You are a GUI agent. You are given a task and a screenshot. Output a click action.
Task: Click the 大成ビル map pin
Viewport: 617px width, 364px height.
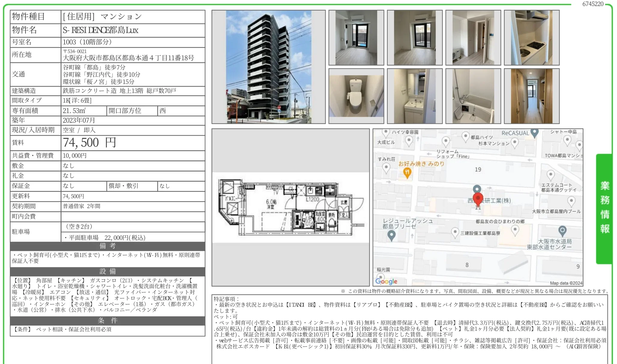click(x=409, y=141)
